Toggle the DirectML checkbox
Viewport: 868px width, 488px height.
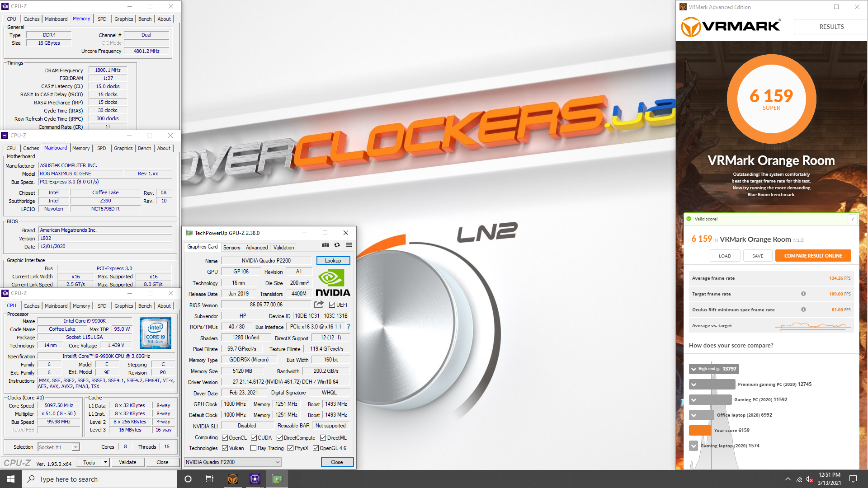[x=323, y=437]
